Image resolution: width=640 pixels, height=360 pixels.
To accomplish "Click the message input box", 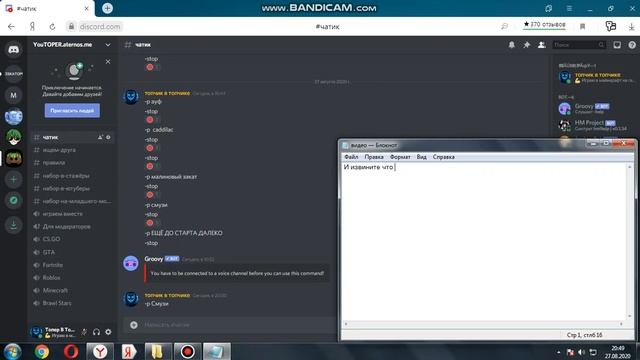I will click(239, 325).
